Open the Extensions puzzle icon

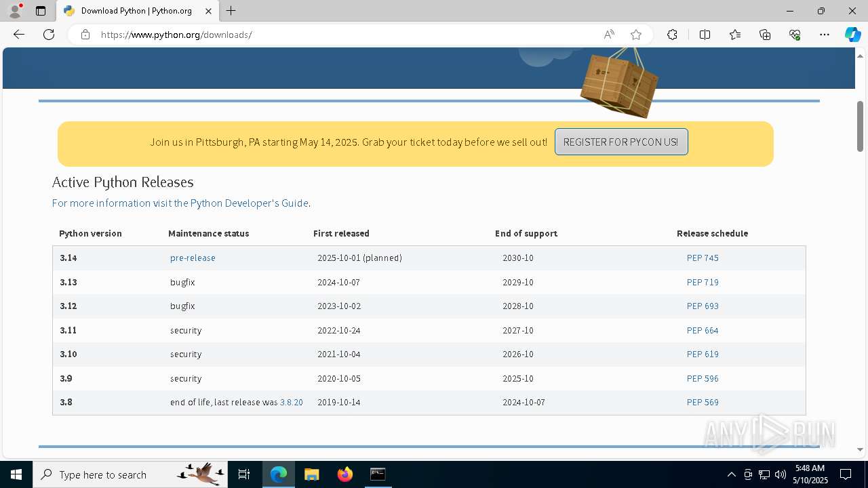[672, 35]
